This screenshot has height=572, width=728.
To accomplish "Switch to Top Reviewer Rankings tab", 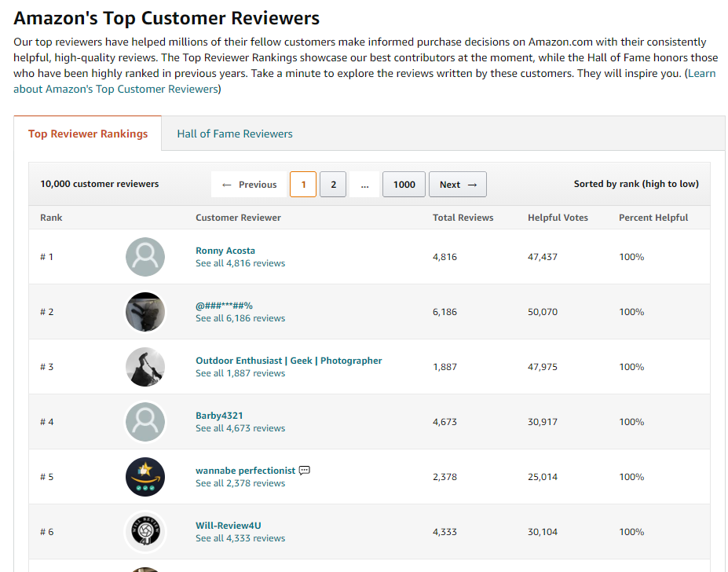I will coord(88,134).
